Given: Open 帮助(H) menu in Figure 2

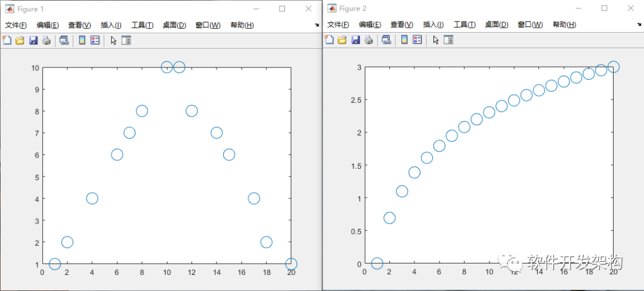Looking at the screenshot, I should (x=564, y=24).
